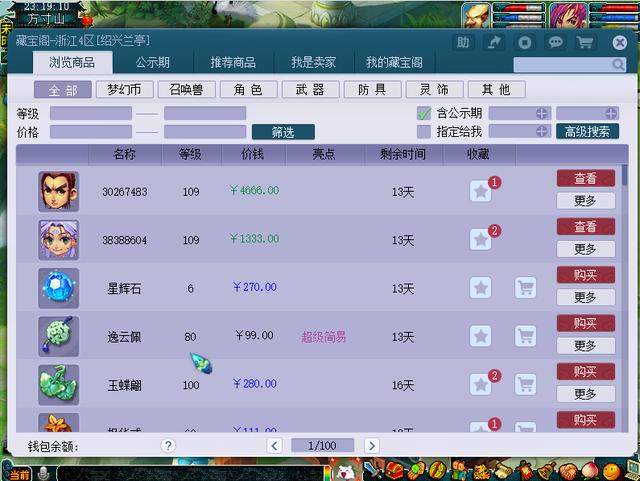Click 购买 for 玉蝶翩
Viewport: 640px width, 481px height.
(x=586, y=372)
